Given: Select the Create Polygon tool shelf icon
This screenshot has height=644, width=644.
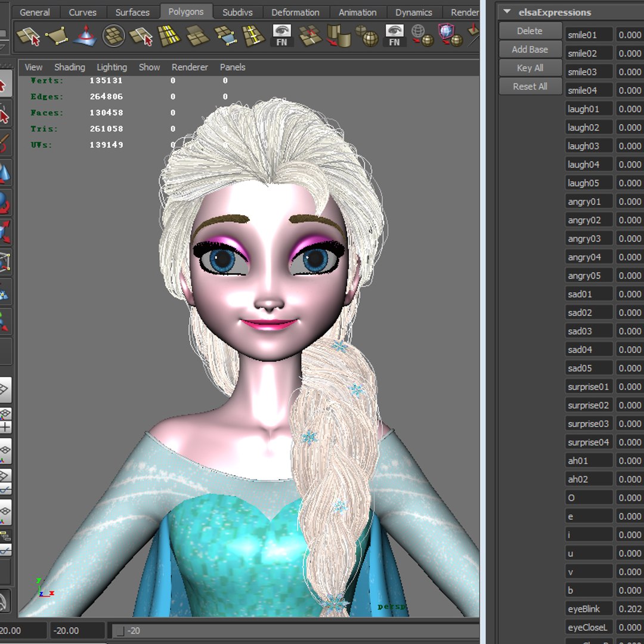Looking at the screenshot, I should pos(56,36).
